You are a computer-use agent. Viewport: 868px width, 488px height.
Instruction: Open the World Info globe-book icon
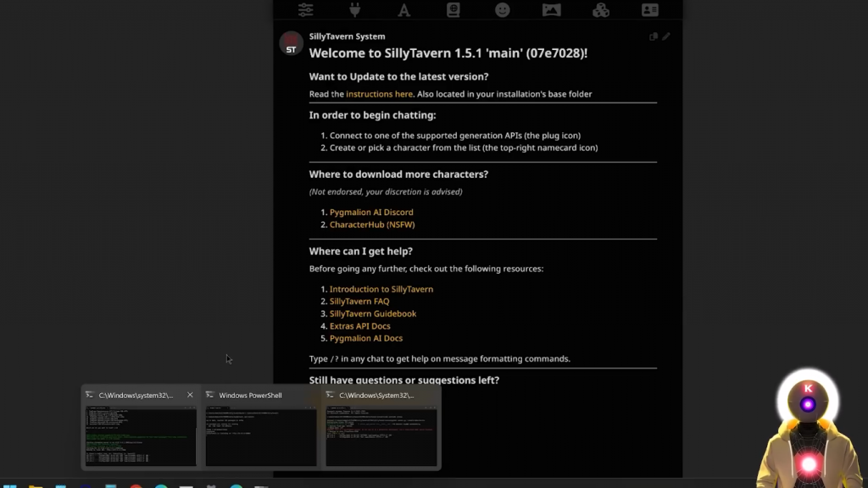(453, 10)
